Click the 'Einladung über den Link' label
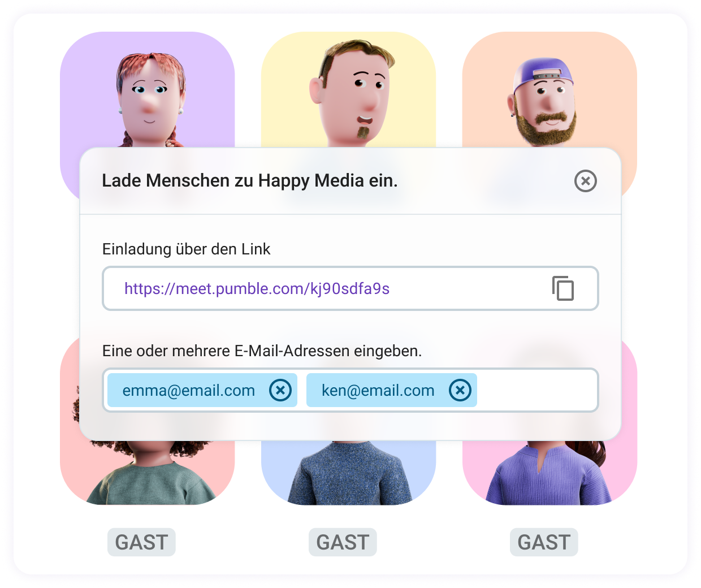The width and height of the screenshot is (701, 588). (186, 249)
